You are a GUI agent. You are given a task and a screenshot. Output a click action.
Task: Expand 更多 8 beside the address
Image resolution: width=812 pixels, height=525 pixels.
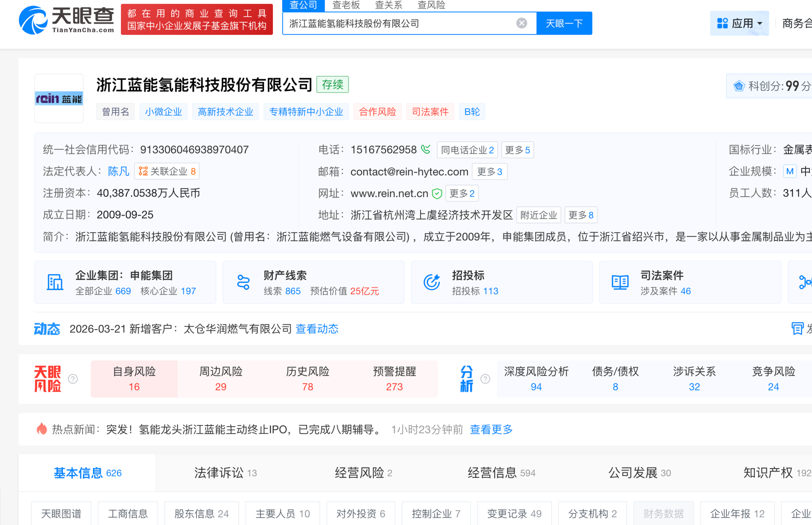[581, 215]
